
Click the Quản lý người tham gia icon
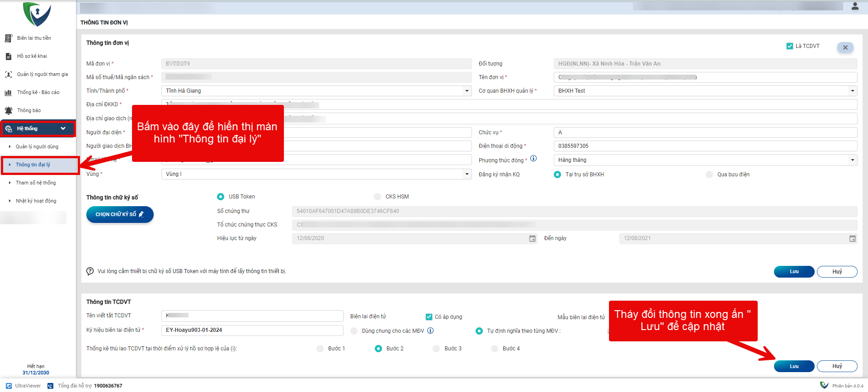(x=8, y=75)
